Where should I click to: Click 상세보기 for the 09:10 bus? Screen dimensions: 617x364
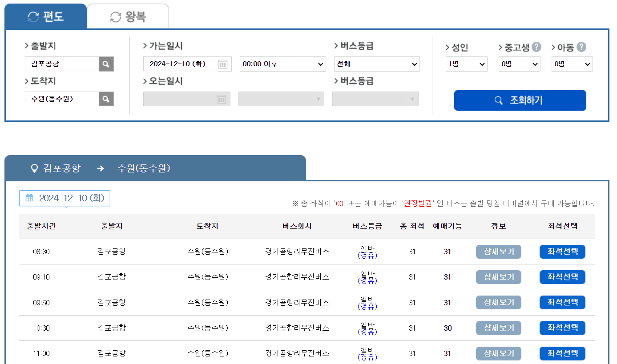pyautogui.click(x=499, y=277)
